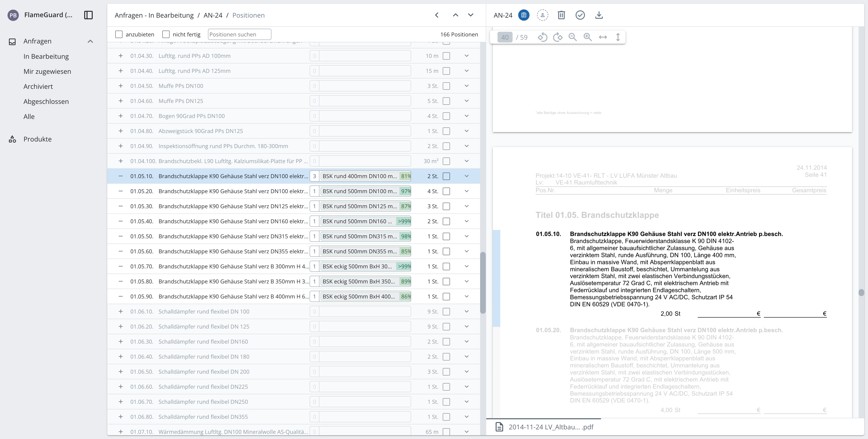Expand details of position 01.05.90.
The image size is (868, 439).
pos(467,296)
